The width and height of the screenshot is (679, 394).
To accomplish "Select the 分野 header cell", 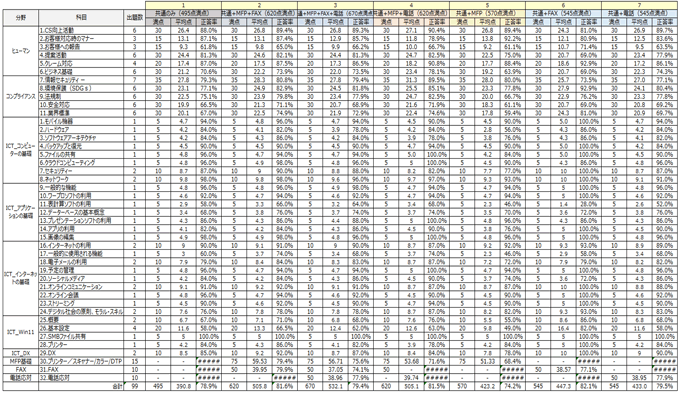I will point(21,18).
